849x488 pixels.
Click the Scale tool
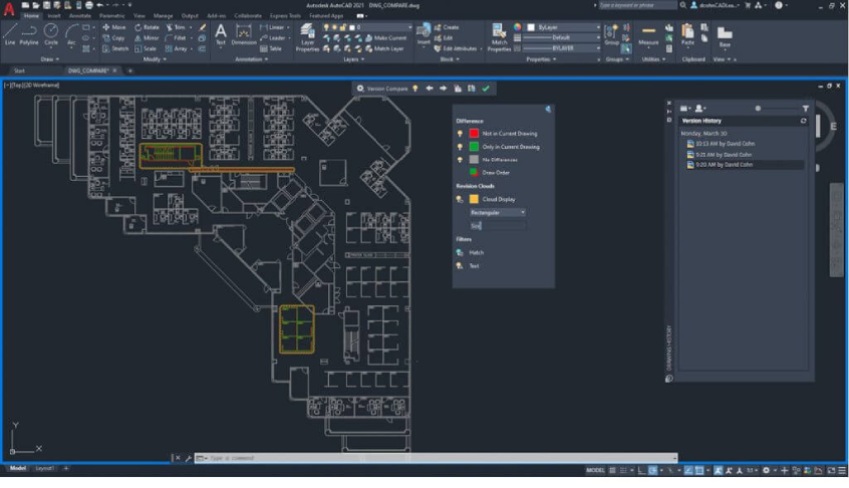[x=145, y=49]
